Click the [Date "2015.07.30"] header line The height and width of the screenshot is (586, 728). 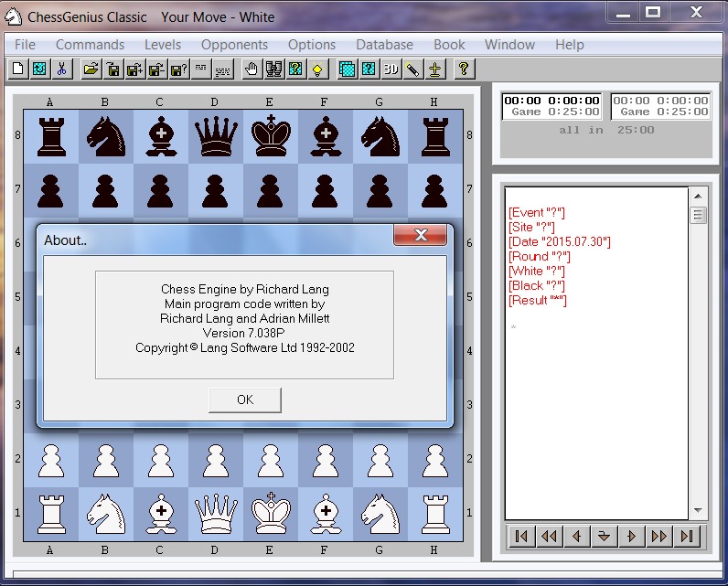(x=560, y=241)
